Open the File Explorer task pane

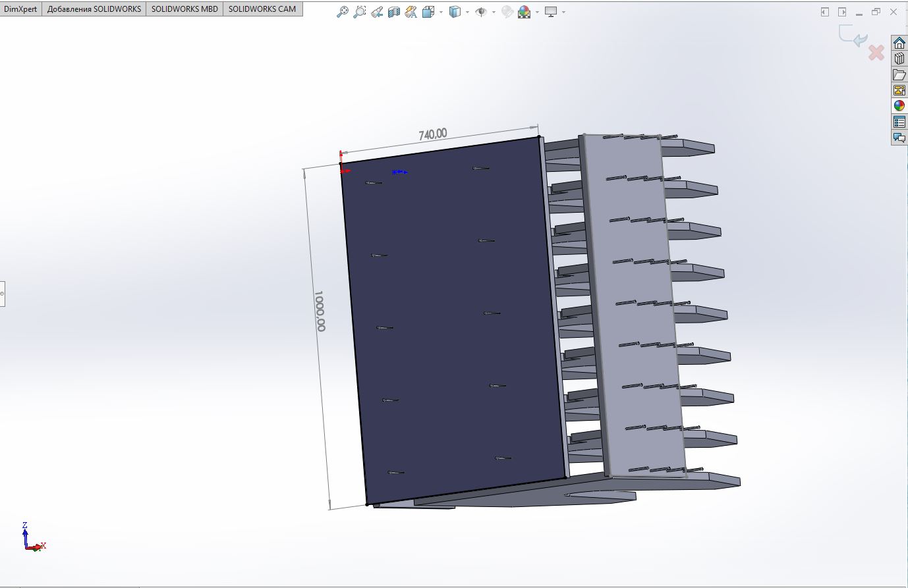pyautogui.click(x=899, y=75)
